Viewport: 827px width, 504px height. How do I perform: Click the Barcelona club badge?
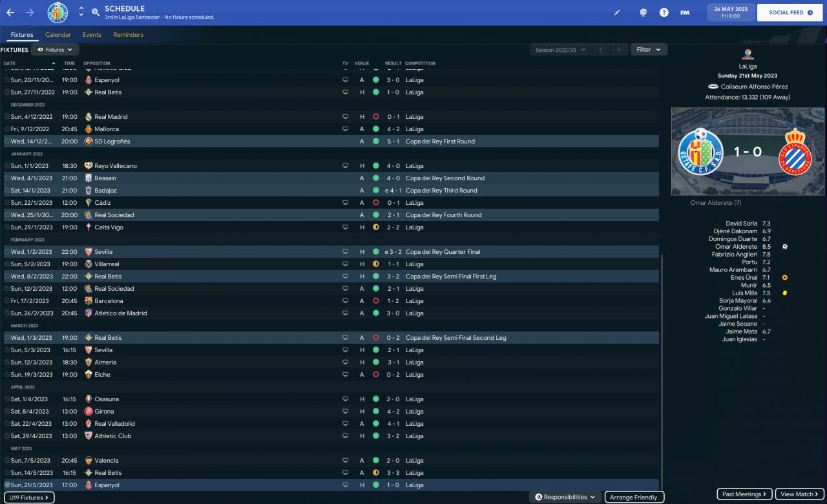[89, 301]
